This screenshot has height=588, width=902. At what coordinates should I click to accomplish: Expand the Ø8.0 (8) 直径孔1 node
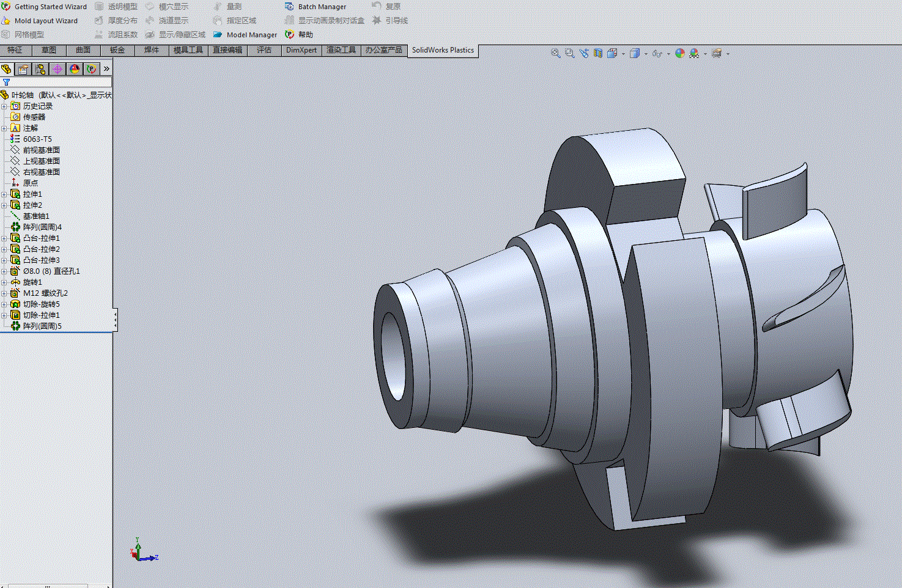click(4, 271)
